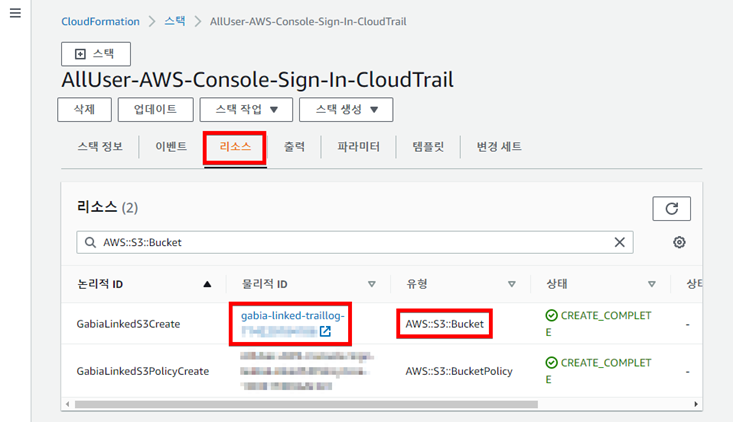
Task: Click the GabiaLinkedS3PolicyCreate logical ID cell
Action: (143, 371)
